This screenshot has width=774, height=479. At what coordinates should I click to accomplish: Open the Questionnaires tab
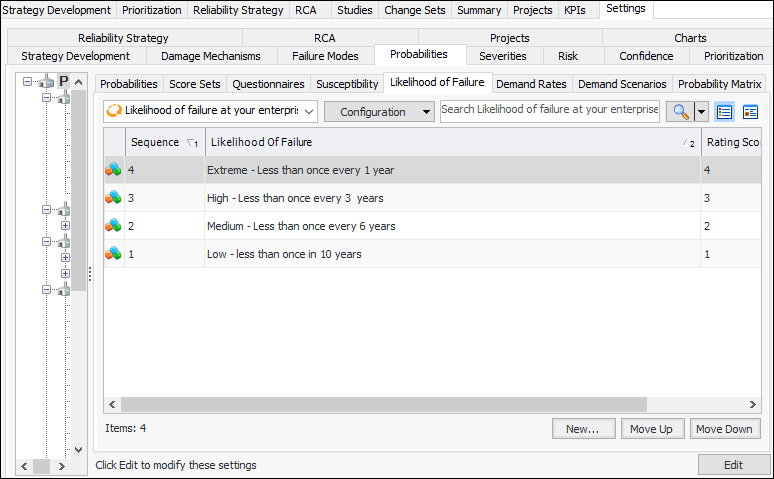click(x=268, y=84)
